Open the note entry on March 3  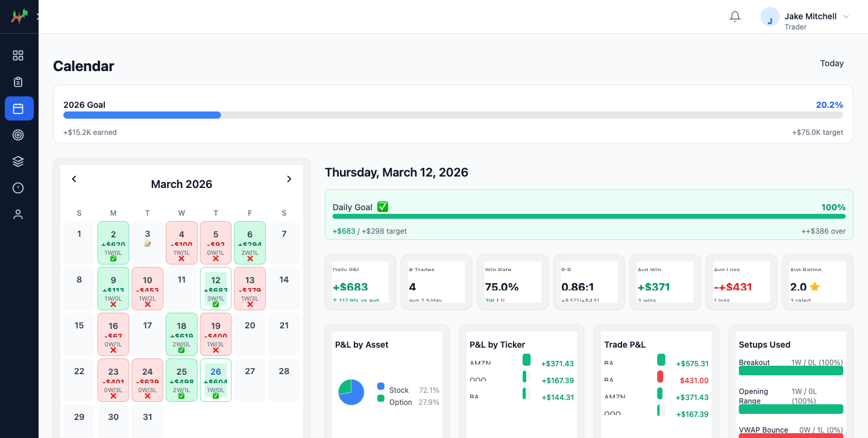click(147, 244)
